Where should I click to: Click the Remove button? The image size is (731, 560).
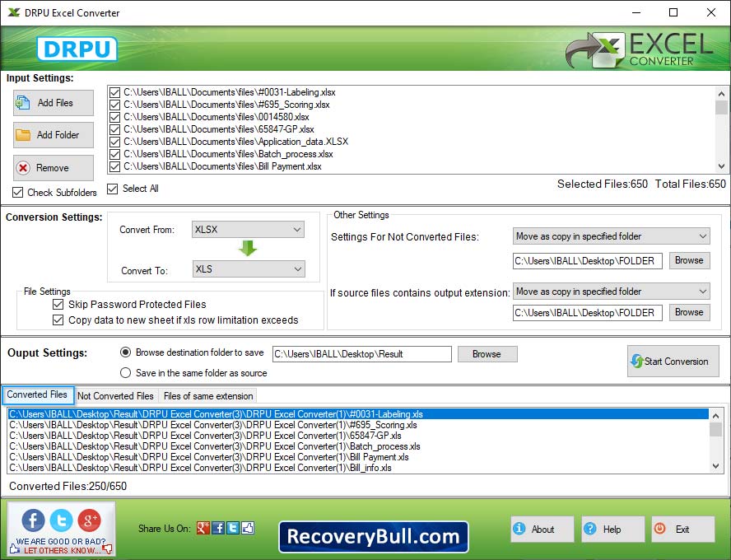tap(54, 168)
